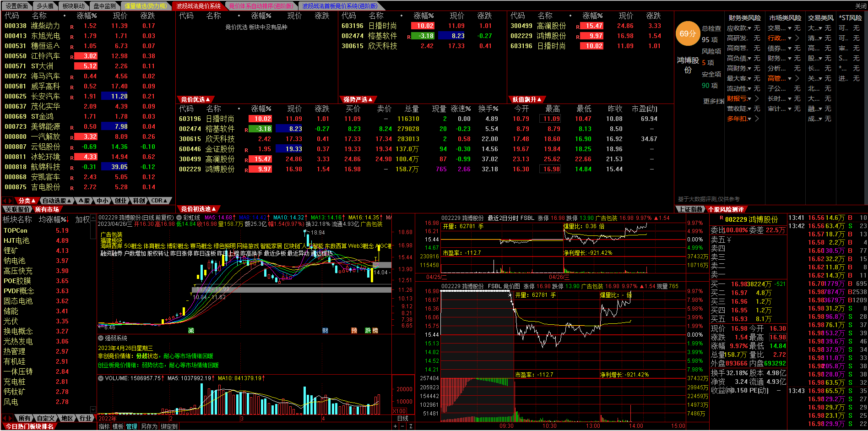The height and width of the screenshot is (431, 868).
Task: Open the CDR dropdown tab
Action: coord(159,201)
